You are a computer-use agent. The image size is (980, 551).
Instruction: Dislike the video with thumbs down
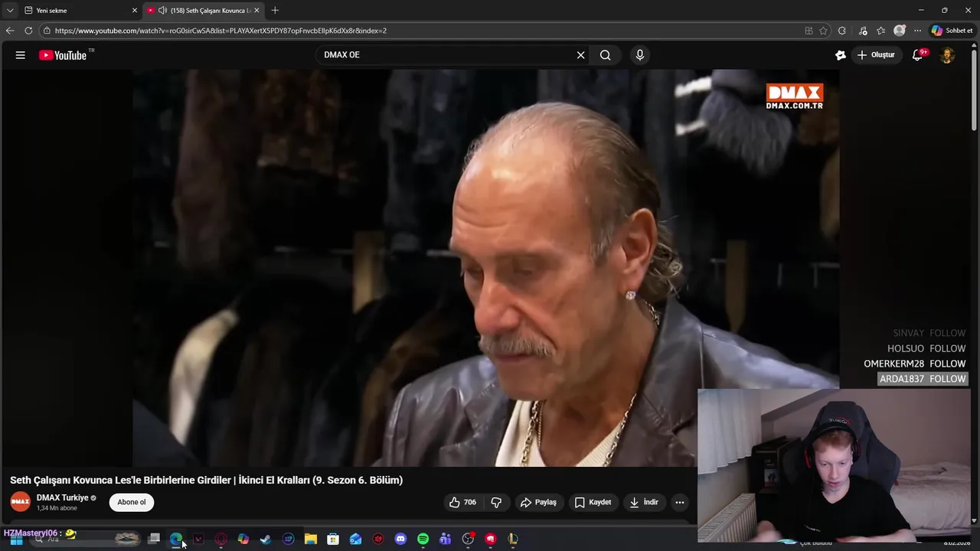pyautogui.click(x=496, y=502)
